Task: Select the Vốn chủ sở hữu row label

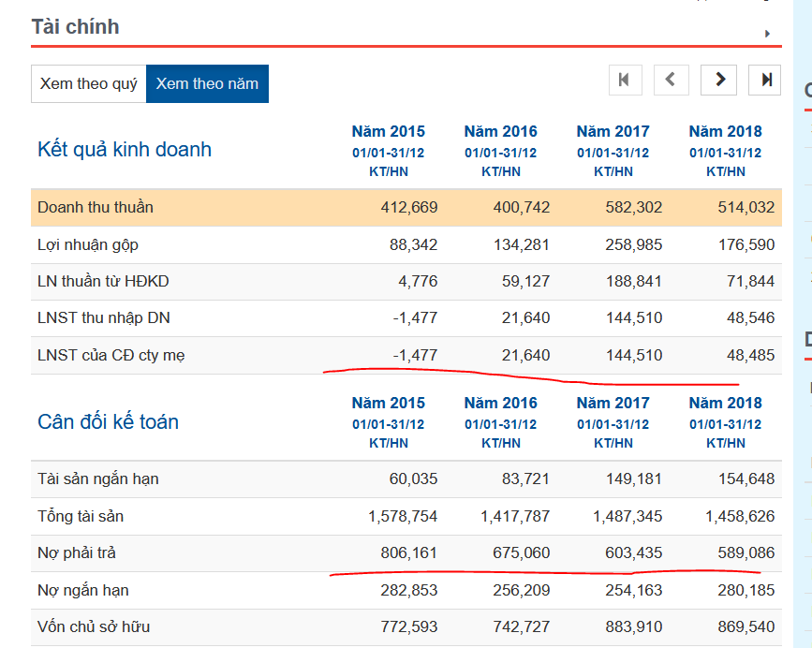Action: tap(94, 626)
